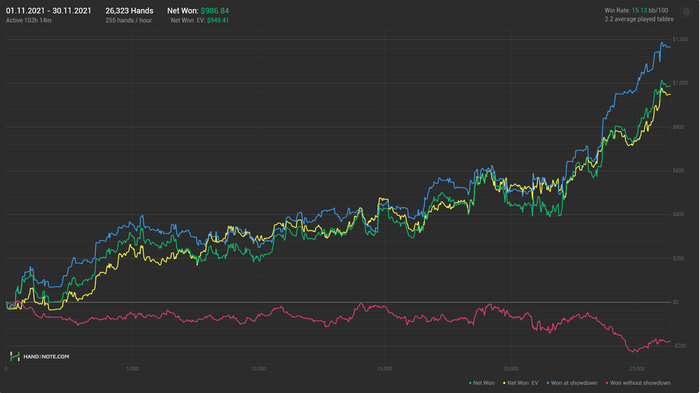The height and width of the screenshot is (393, 700).
Task: Toggle Won without showdown legend entry
Action: (638, 383)
